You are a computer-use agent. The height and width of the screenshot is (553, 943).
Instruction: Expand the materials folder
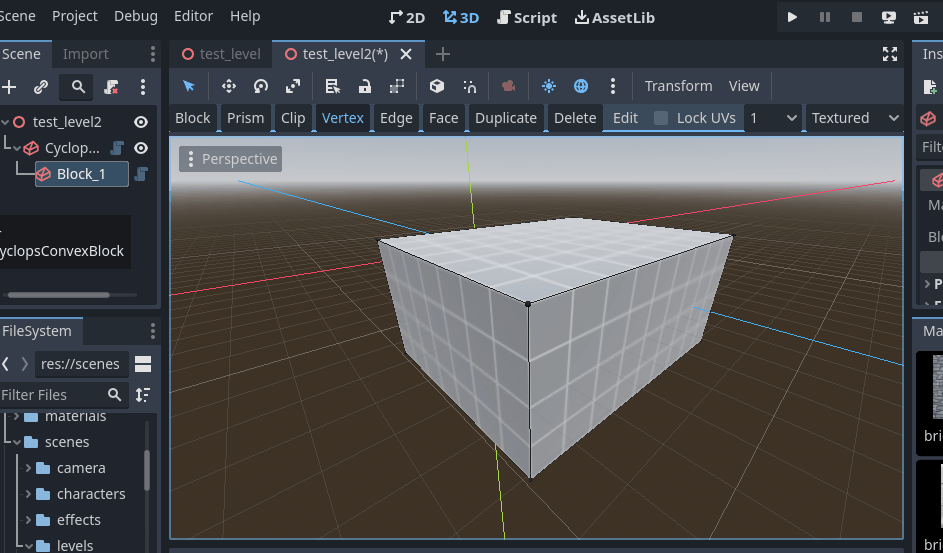point(17,416)
